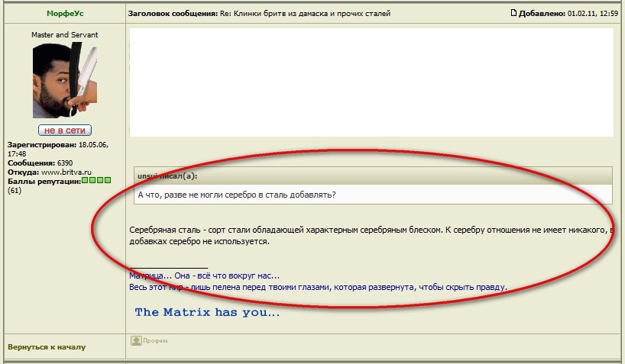Click the не в сети status badge
The image size is (625, 364).
coord(65,130)
